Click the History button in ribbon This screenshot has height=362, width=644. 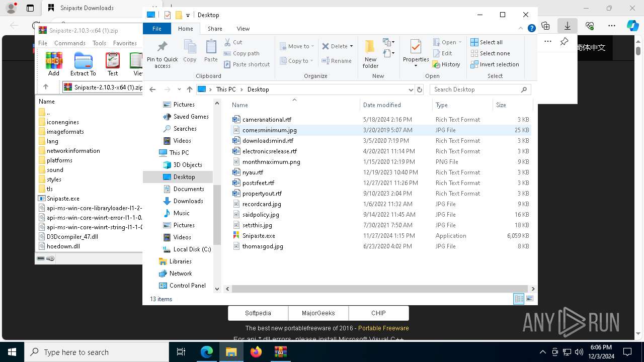(x=446, y=64)
